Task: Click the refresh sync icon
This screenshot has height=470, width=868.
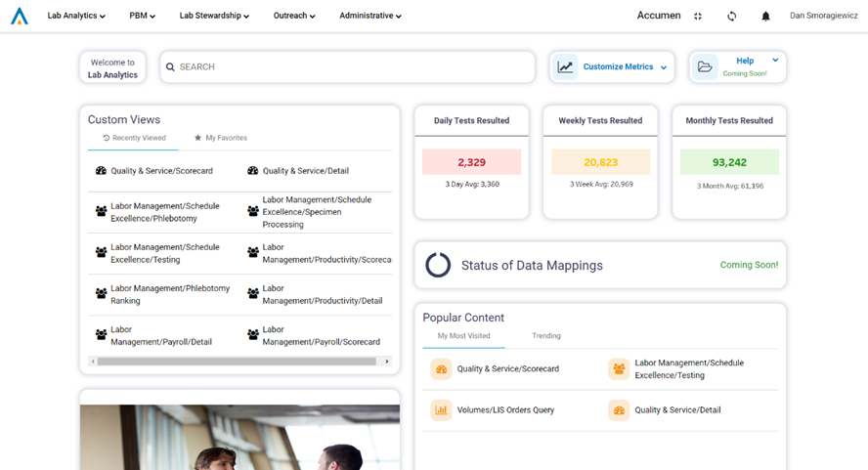Action: [x=731, y=17]
